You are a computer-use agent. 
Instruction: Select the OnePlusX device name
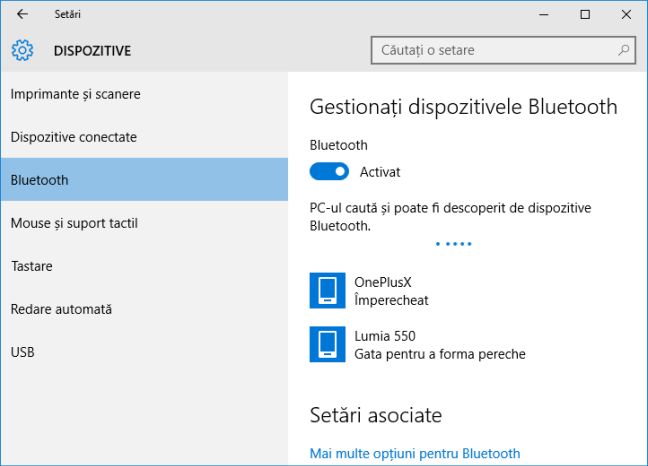(383, 282)
